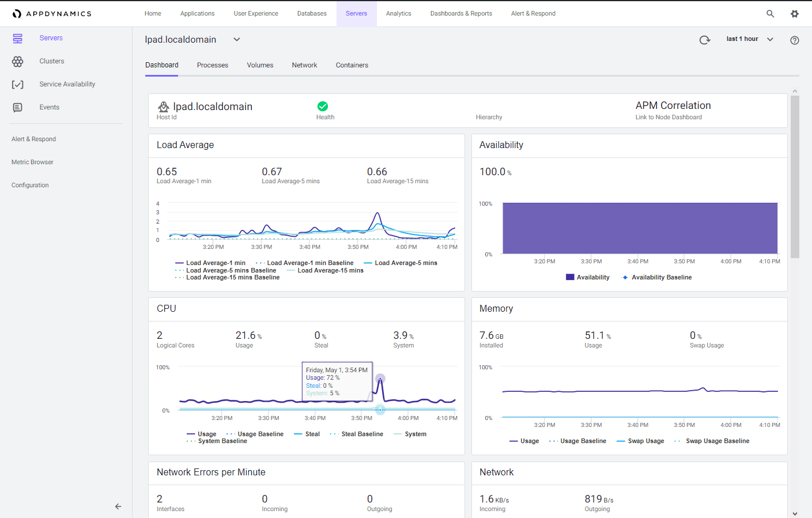
Task: Toggle Memory Swap Usage legend series
Action: [640, 441]
